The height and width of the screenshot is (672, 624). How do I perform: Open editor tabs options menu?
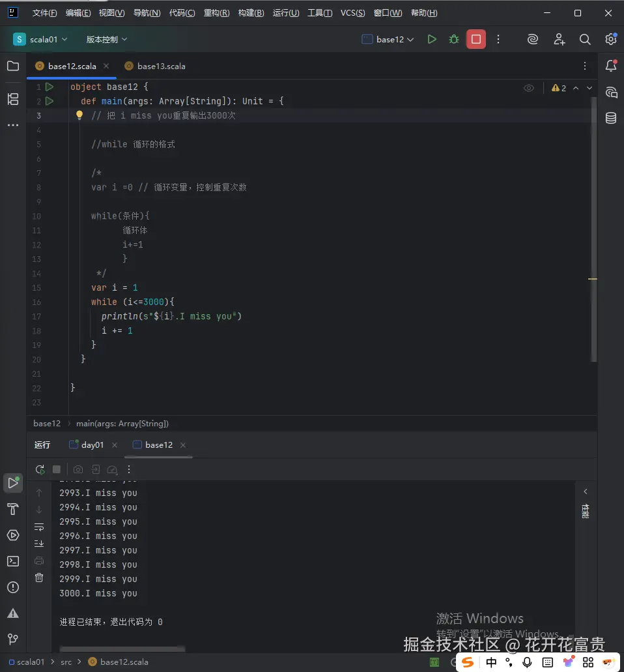pos(585,66)
